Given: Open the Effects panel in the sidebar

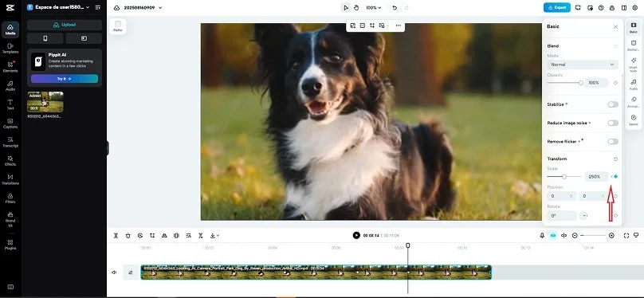Looking at the screenshot, I should pyautogui.click(x=10, y=160).
